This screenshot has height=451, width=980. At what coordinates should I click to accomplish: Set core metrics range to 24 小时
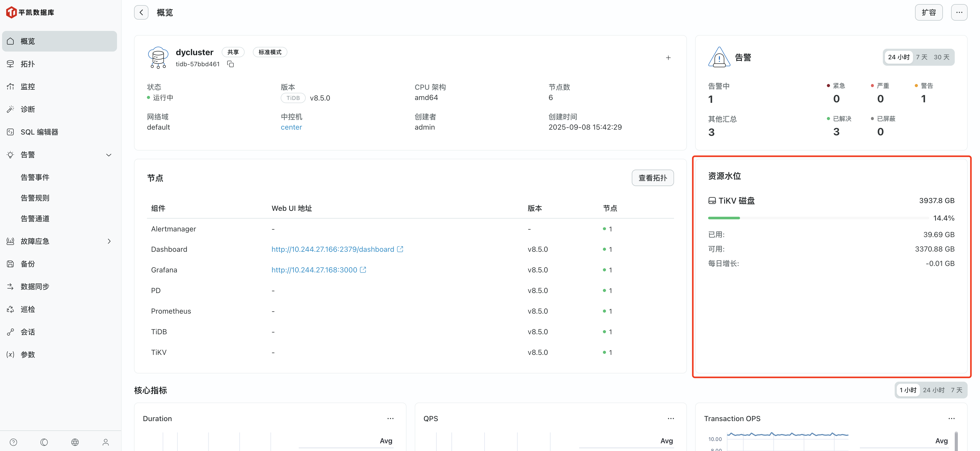point(934,390)
